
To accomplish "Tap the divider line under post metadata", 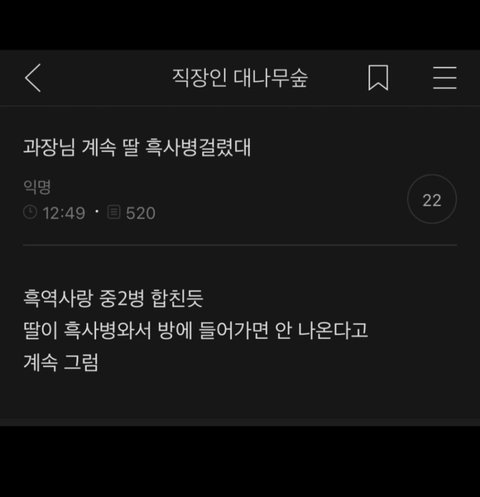I will coord(240,245).
